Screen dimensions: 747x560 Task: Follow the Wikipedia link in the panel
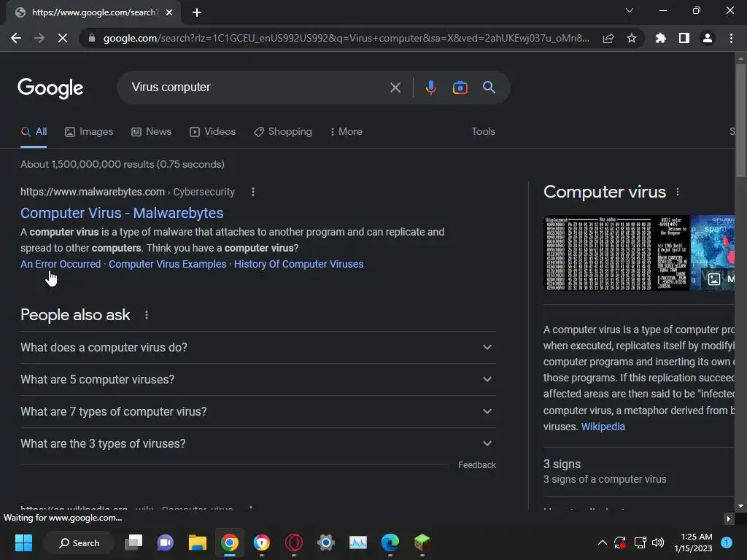[x=603, y=427]
